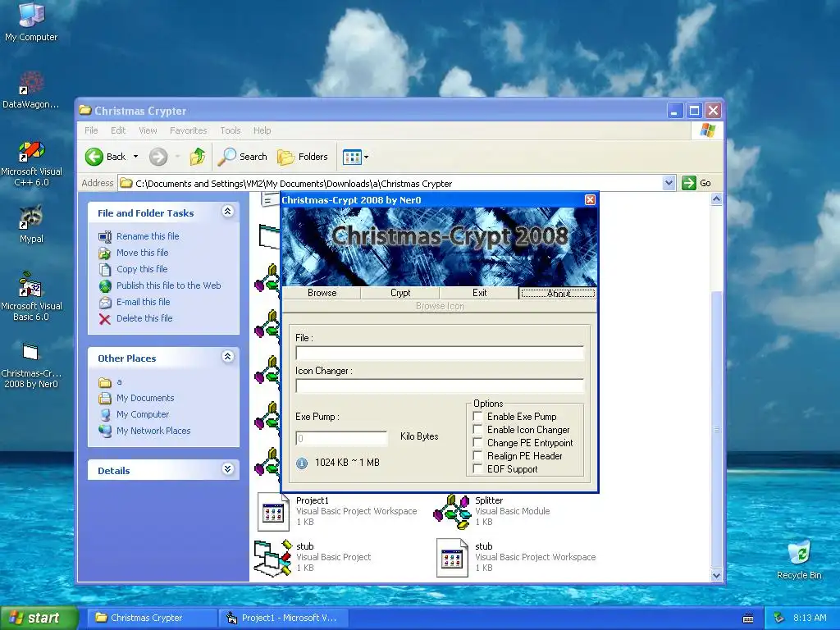Click the info icon beside 1024 KB ~ 1 MB
This screenshot has height=630, width=840.
(x=302, y=463)
